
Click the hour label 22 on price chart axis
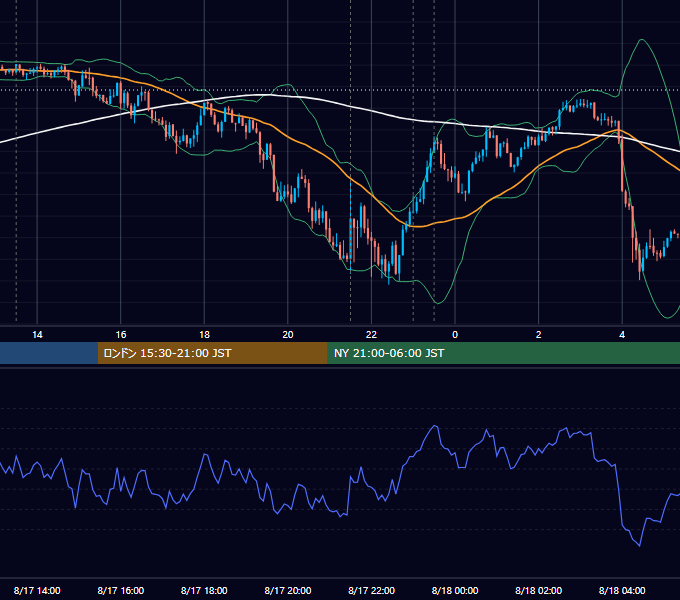(371, 335)
